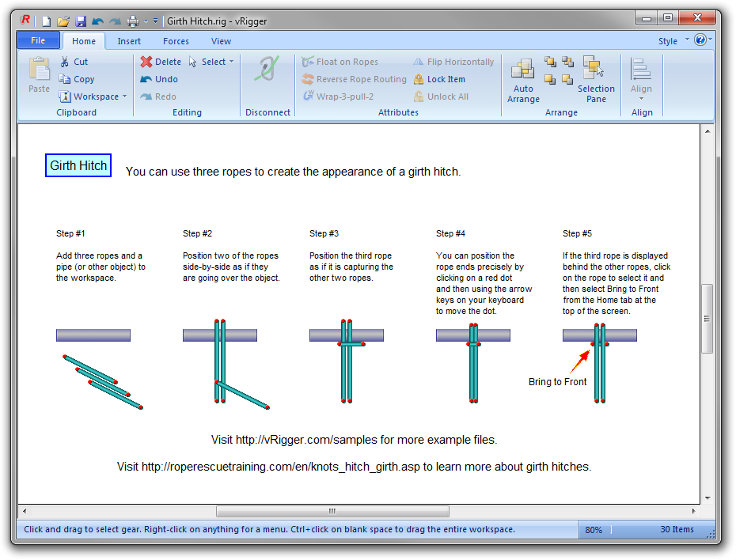Open the Forces ribbon tab
This screenshot has width=736, height=560.
tap(176, 41)
